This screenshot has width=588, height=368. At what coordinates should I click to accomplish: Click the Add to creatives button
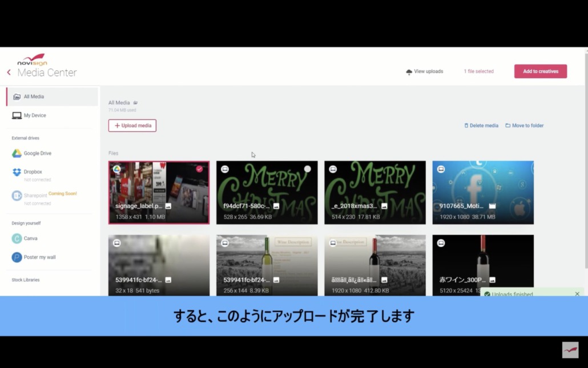pos(540,71)
